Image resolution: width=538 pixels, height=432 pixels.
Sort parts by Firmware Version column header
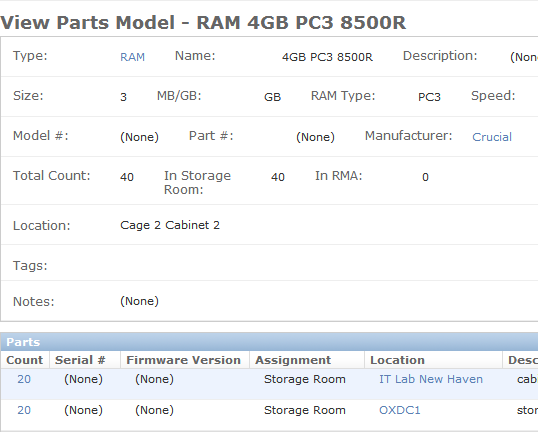pos(185,360)
